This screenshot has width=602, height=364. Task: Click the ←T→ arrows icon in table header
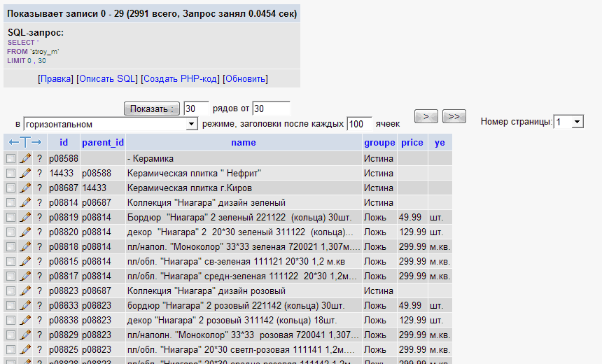point(25,142)
